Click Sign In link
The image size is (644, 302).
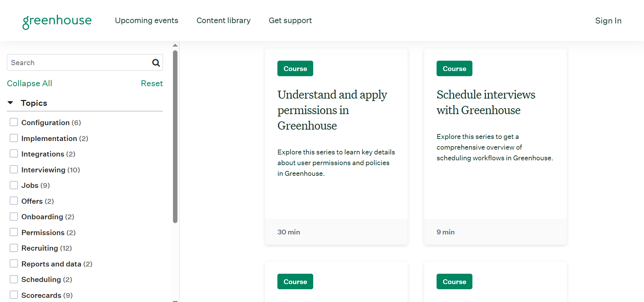pos(608,21)
